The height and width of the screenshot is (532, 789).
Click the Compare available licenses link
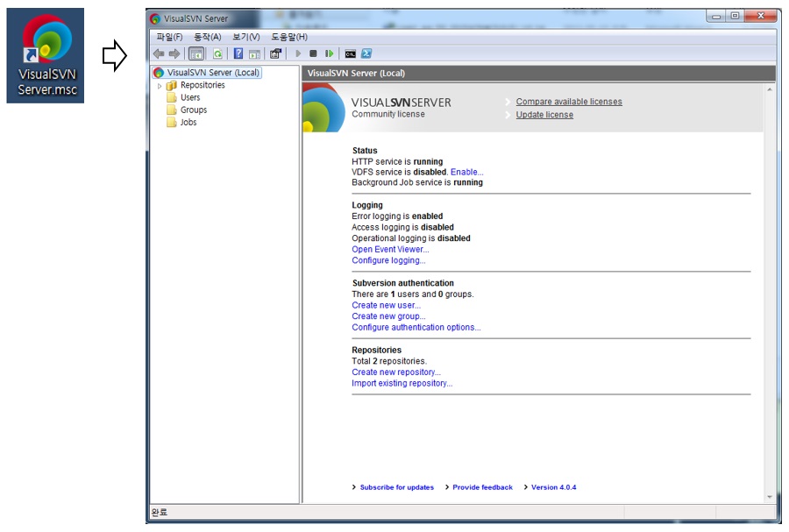(x=569, y=102)
